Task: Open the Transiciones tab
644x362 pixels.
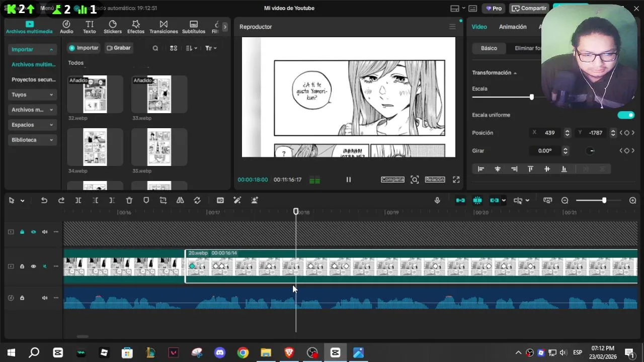Action: click(164, 27)
